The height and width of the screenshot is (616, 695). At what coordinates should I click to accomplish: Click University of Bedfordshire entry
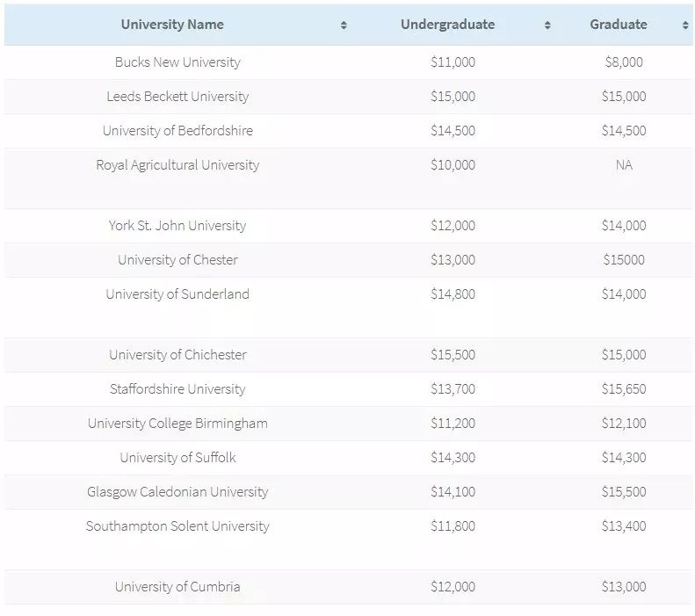point(177,131)
